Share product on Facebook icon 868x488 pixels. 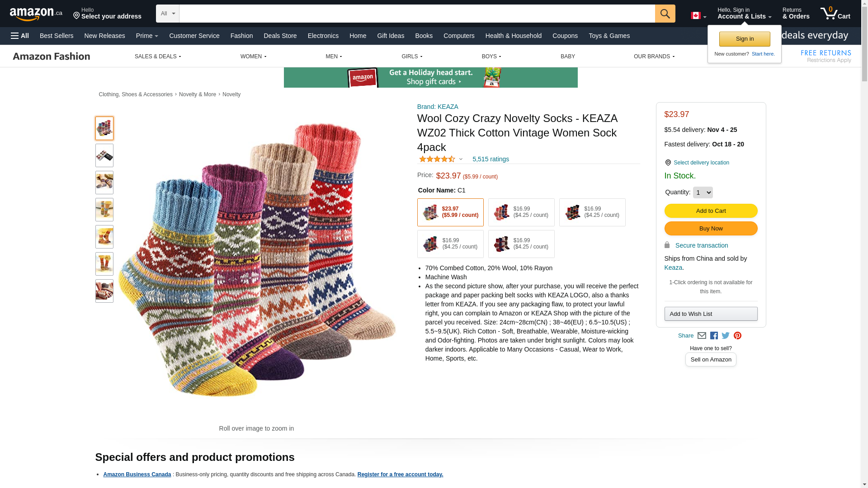(714, 336)
